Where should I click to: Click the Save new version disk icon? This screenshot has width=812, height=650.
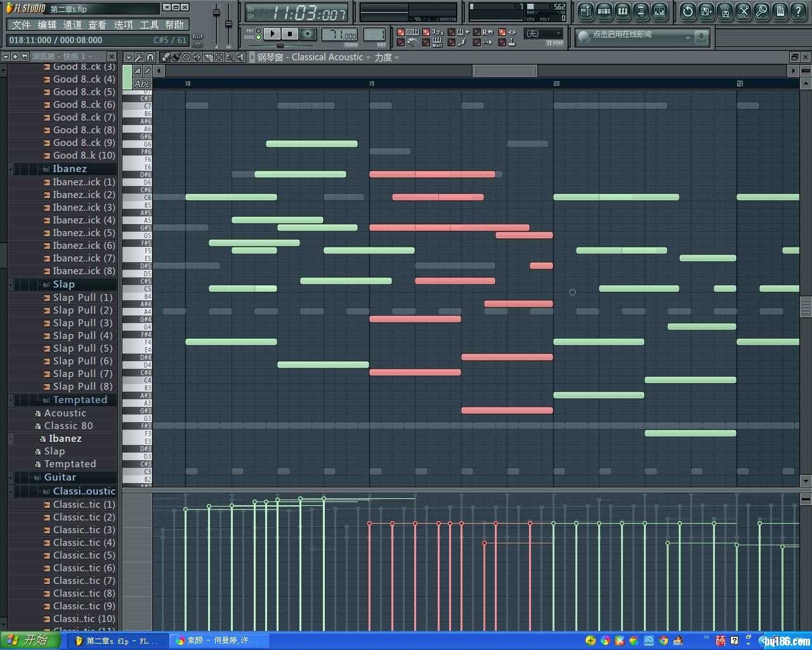706,11
